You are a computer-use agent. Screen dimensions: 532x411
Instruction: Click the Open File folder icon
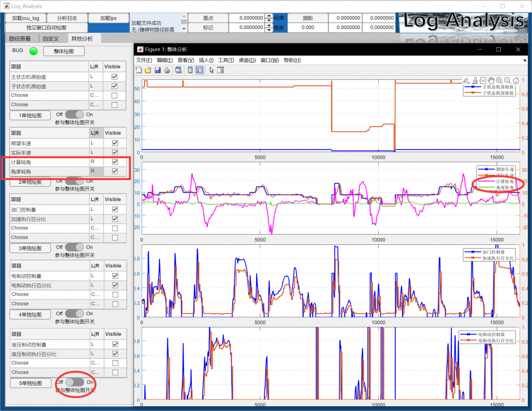pos(148,70)
